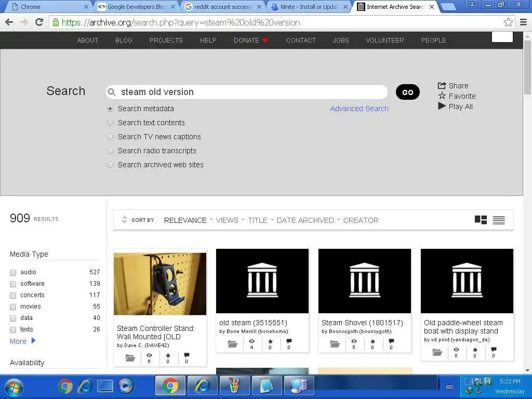This screenshot has width=532, height=399.
Task: Open Steam Controller Stand thumbnail image
Action: 160,284
